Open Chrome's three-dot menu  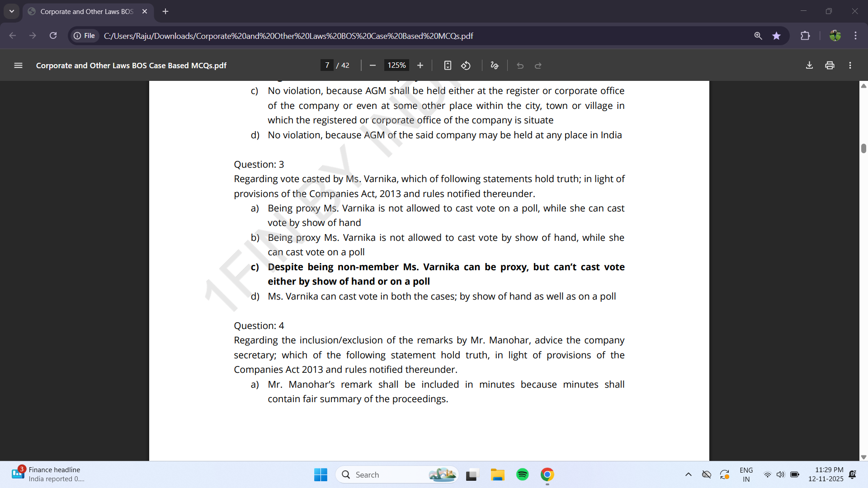[855, 36]
